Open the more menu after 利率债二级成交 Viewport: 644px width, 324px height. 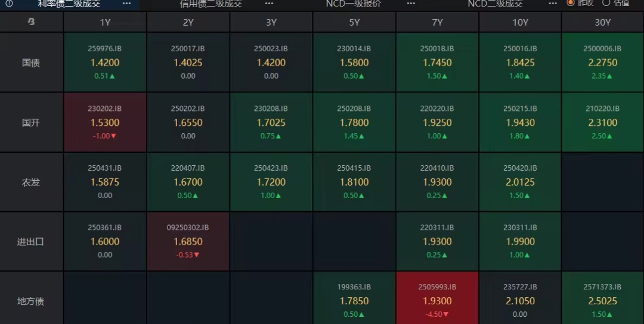126,3
